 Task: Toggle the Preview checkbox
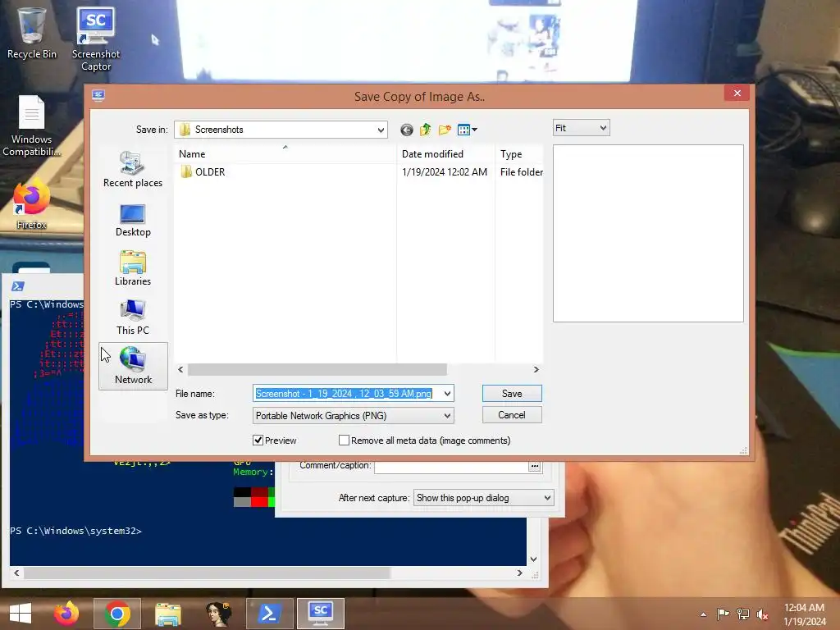[x=258, y=441]
